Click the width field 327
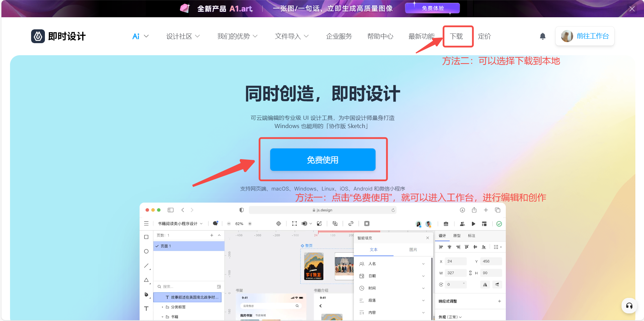This screenshot has height=321, width=644. click(455, 273)
